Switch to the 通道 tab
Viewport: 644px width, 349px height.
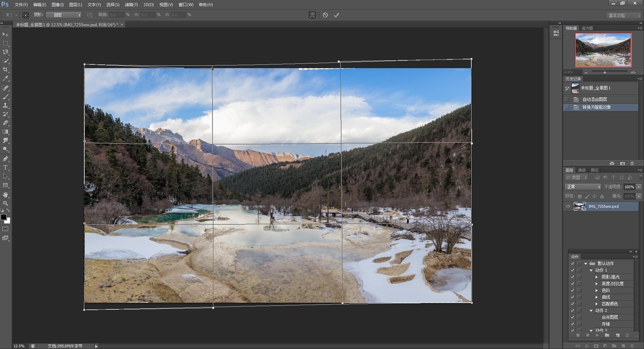coord(581,170)
